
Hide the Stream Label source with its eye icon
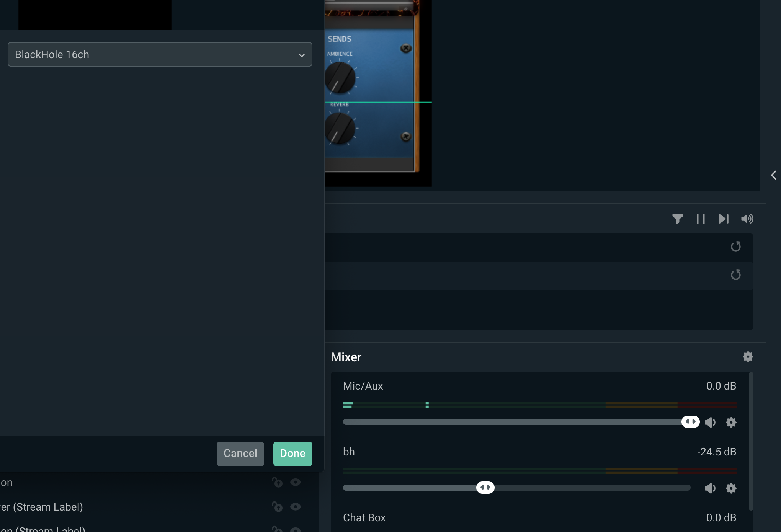(x=295, y=507)
